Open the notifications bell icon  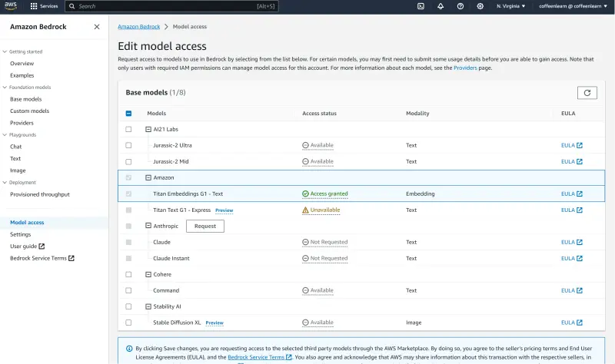(x=440, y=6)
